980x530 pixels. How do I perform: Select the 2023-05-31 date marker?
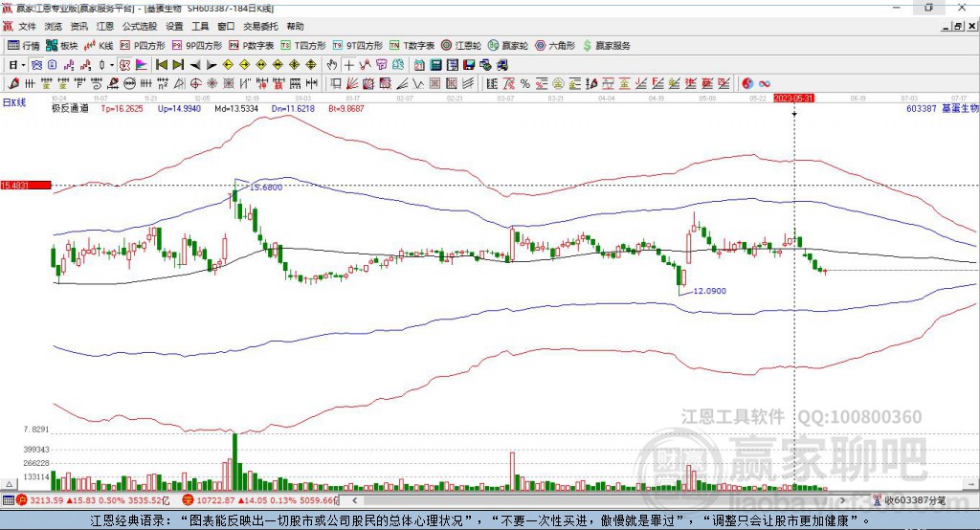click(x=793, y=99)
